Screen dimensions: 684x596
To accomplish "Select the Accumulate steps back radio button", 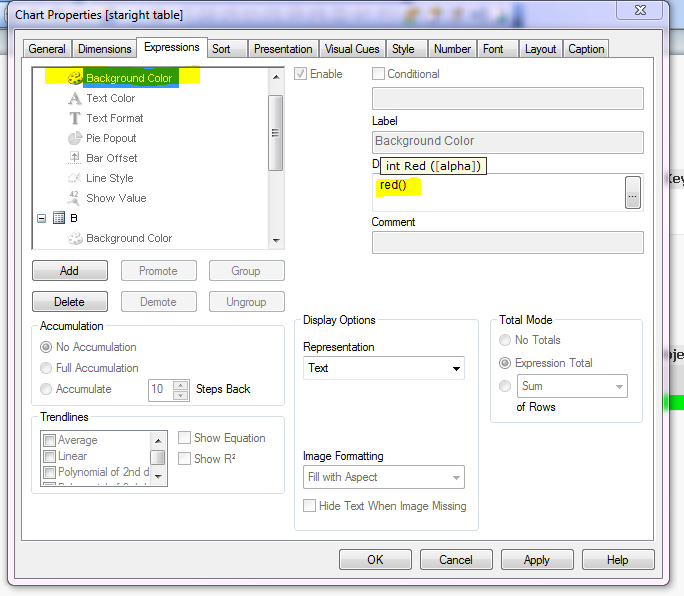I will pos(46,389).
